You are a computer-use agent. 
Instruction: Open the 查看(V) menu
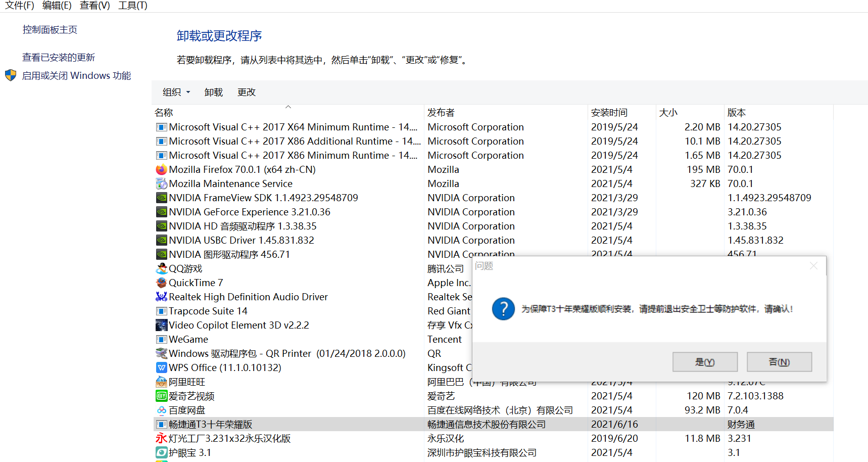[x=94, y=6]
